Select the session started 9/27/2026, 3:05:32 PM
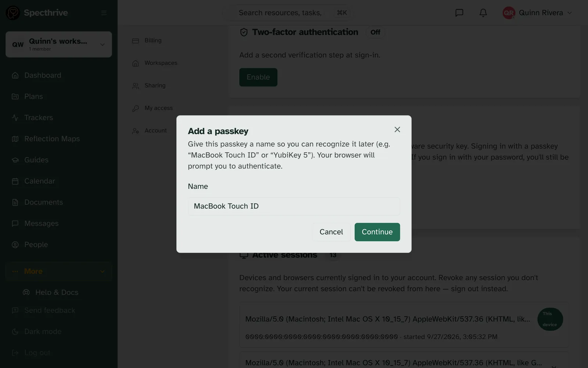Screen dimensions: 588x368 [404, 325]
